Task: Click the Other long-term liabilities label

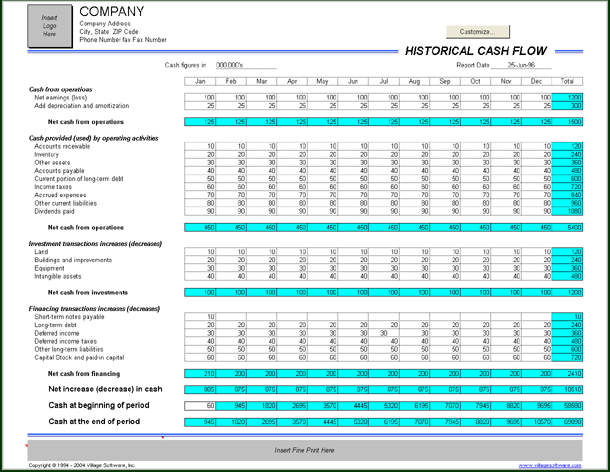Action: 69,349
